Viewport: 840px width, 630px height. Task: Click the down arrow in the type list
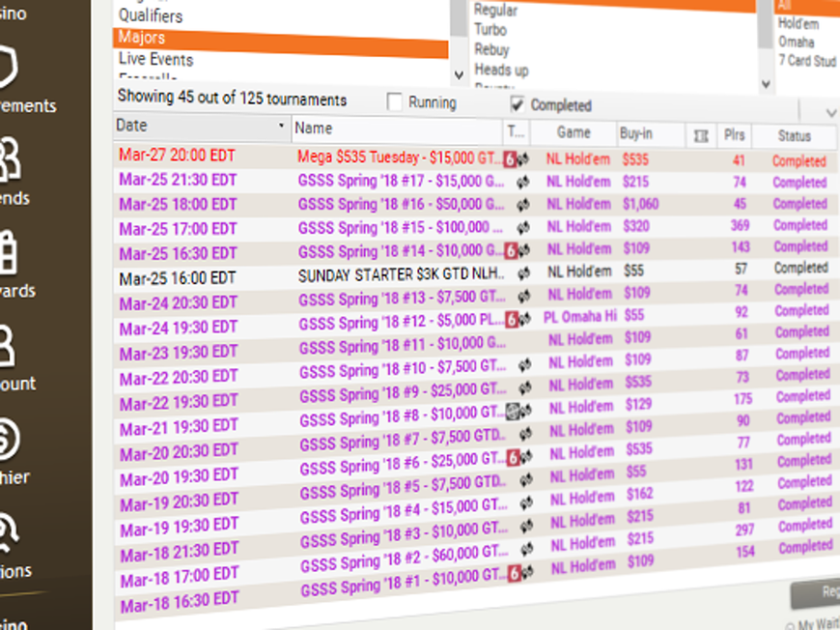pos(766,84)
